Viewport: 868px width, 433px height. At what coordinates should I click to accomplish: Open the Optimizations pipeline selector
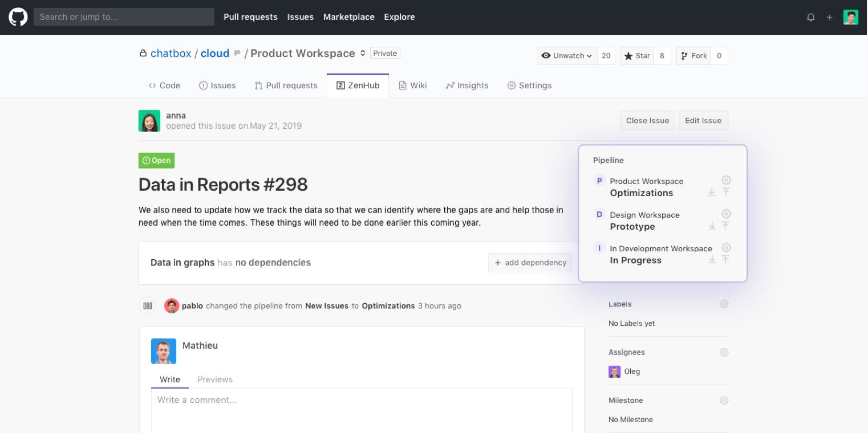pyautogui.click(x=642, y=193)
